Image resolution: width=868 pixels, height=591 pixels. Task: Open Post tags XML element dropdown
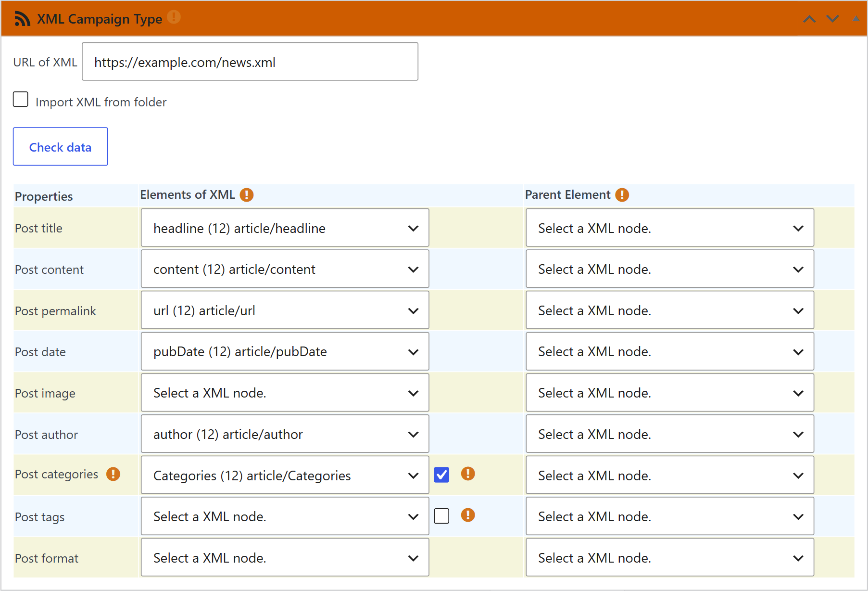(x=285, y=516)
